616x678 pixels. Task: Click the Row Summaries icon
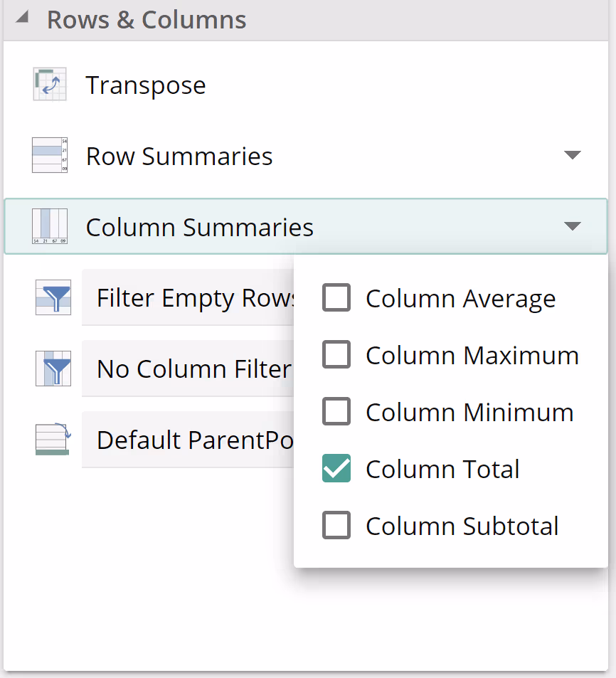click(50, 156)
